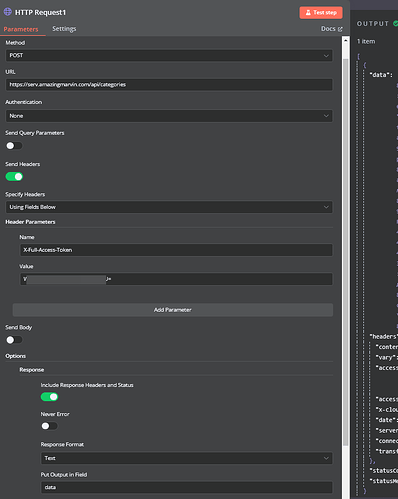This screenshot has width=398, height=499.
Task: Open the Method dropdown showing POST
Action: pyautogui.click(x=169, y=55)
